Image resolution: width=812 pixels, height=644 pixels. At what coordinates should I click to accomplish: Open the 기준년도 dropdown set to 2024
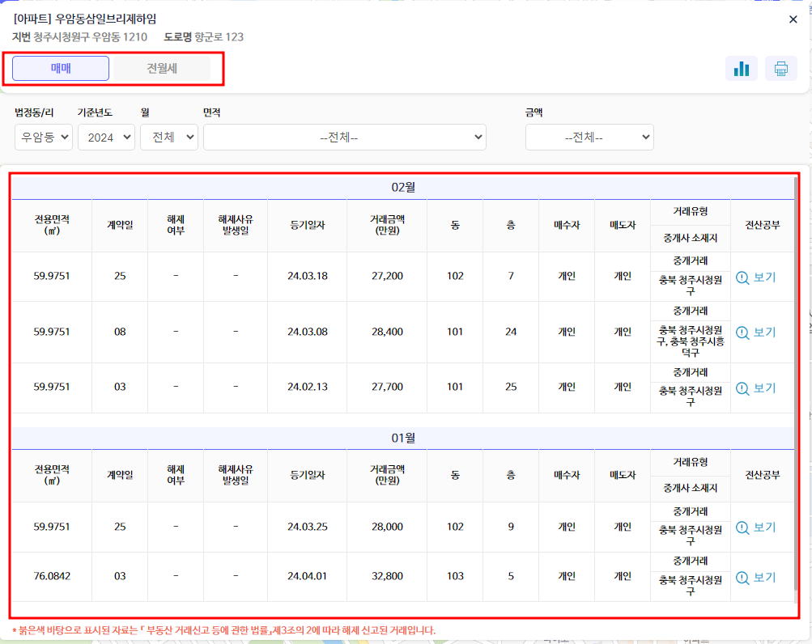(x=107, y=137)
